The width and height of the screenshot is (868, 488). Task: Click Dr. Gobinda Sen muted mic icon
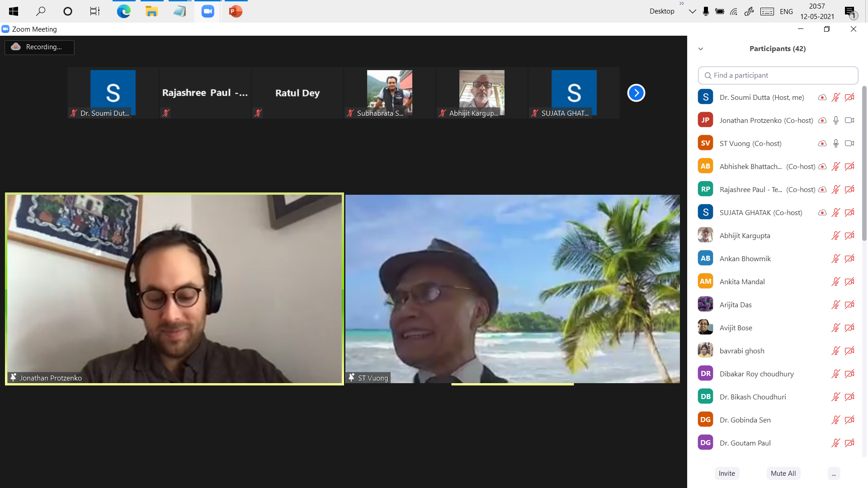pos(836,420)
